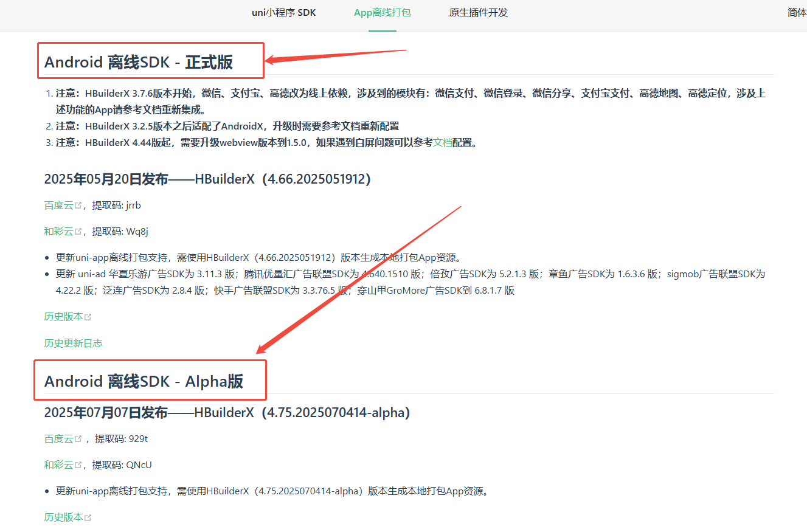Viewport: 807px width, 532px height.
Task: Click 百度云 link with extraction code 929t
Action: pos(58,439)
